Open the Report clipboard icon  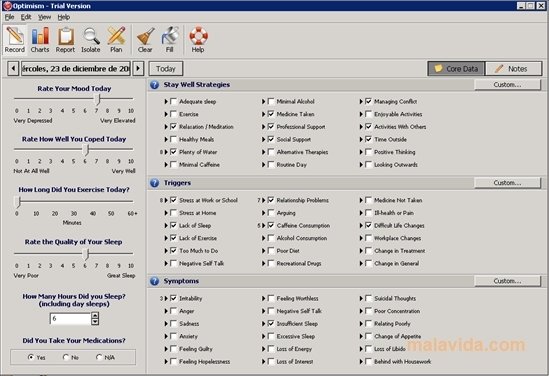tap(65, 40)
